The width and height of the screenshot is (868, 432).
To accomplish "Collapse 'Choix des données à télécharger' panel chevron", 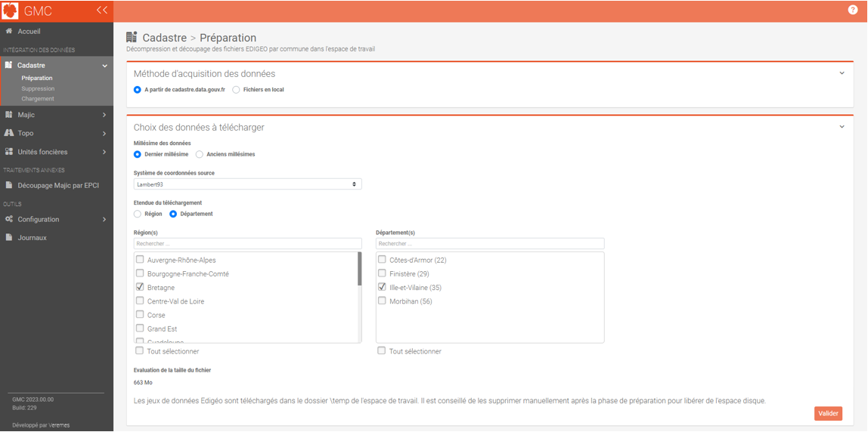I will pyautogui.click(x=842, y=127).
